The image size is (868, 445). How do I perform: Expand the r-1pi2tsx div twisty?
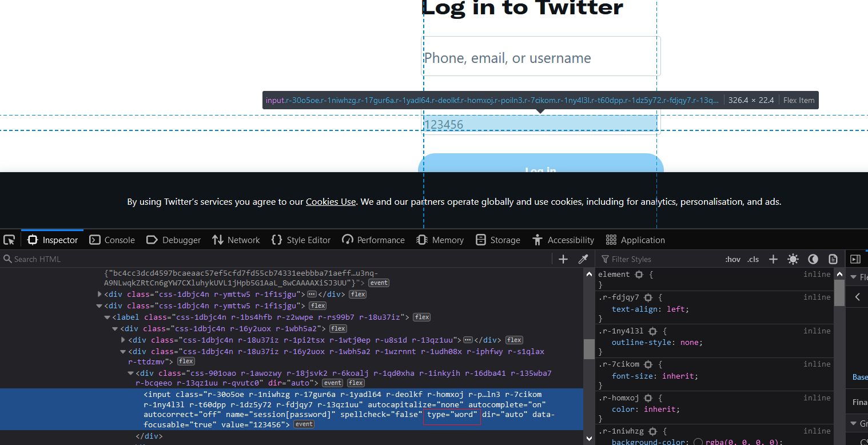[123, 340]
